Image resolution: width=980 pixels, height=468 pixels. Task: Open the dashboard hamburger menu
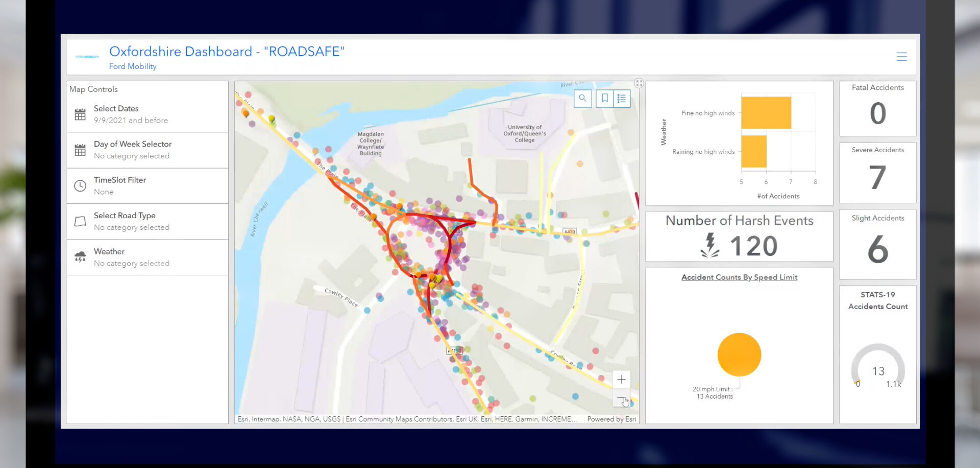[x=902, y=57]
